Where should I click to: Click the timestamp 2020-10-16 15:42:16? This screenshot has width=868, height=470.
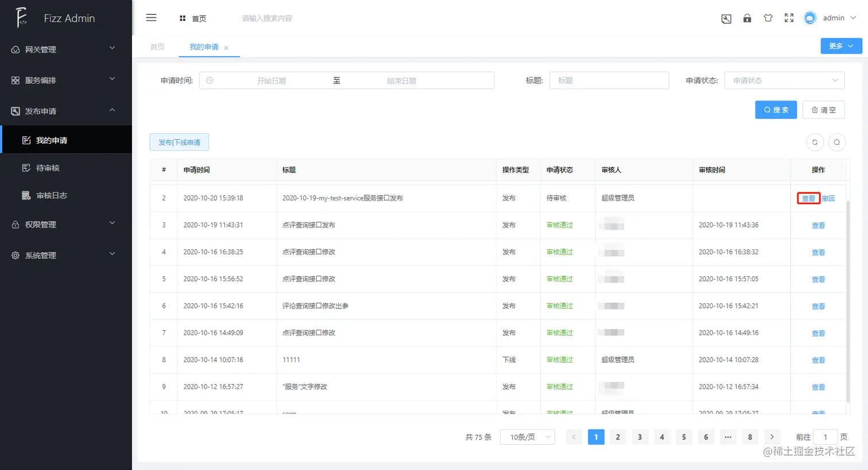tap(213, 306)
